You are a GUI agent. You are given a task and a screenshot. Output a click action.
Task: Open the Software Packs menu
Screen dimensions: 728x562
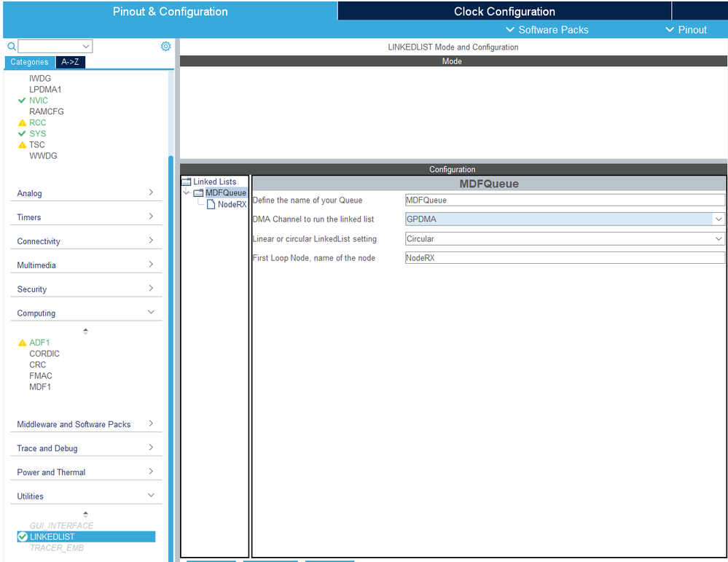547,30
